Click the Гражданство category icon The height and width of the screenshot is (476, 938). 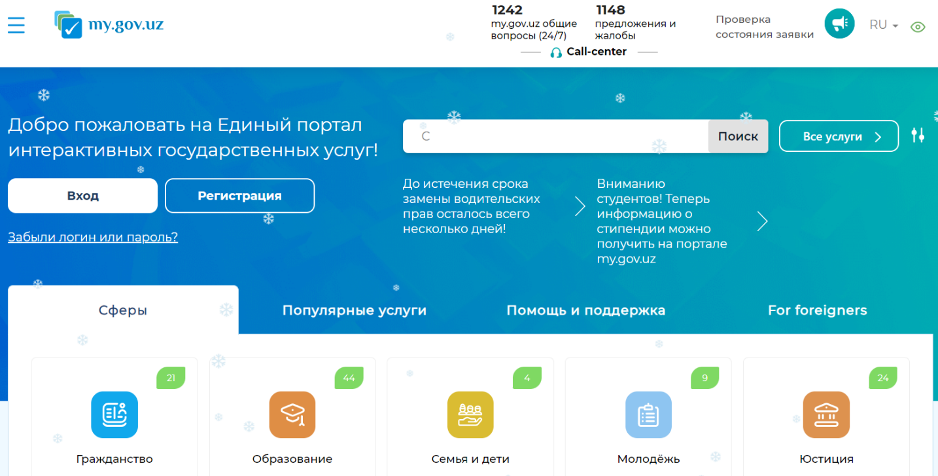(x=114, y=414)
